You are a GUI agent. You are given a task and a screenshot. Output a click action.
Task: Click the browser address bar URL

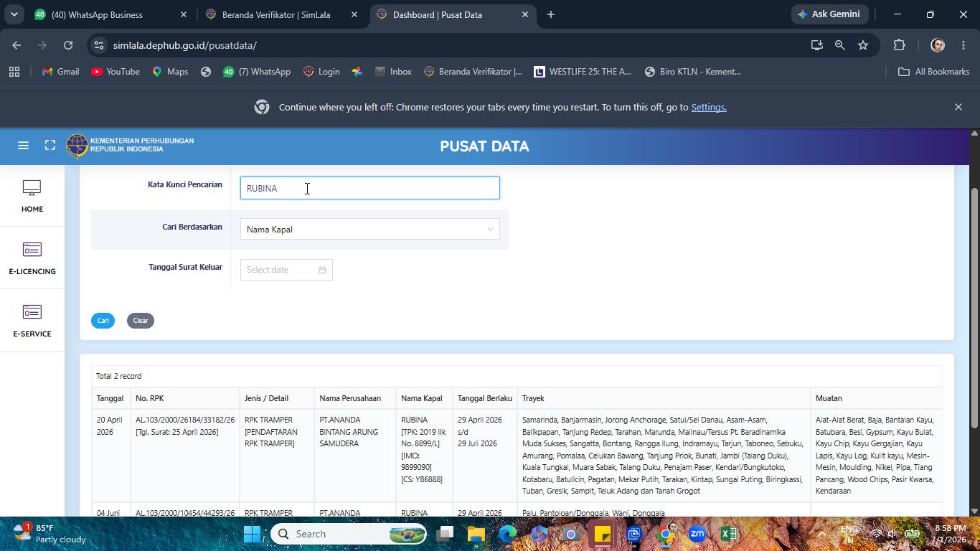pyautogui.click(x=185, y=45)
